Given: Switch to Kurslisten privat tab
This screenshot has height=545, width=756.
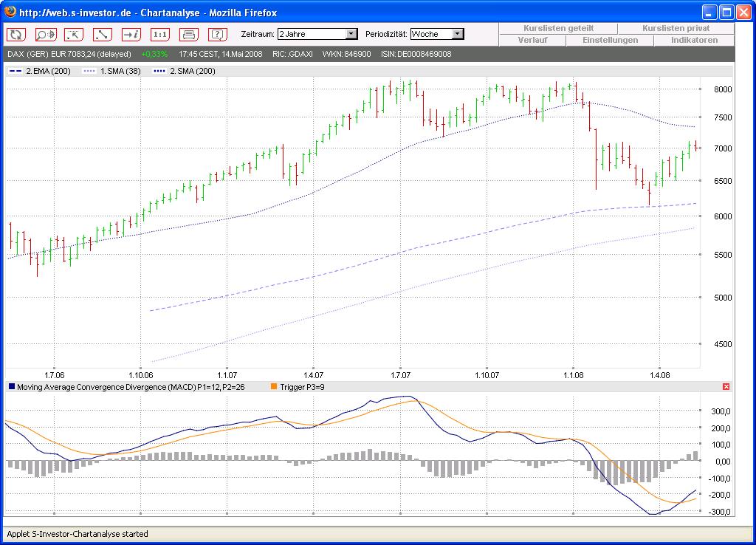Looking at the screenshot, I should pyautogui.click(x=676, y=28).
